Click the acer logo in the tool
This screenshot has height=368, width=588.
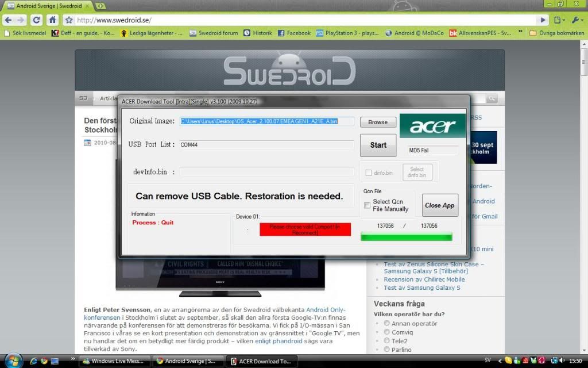click(432, 126)
